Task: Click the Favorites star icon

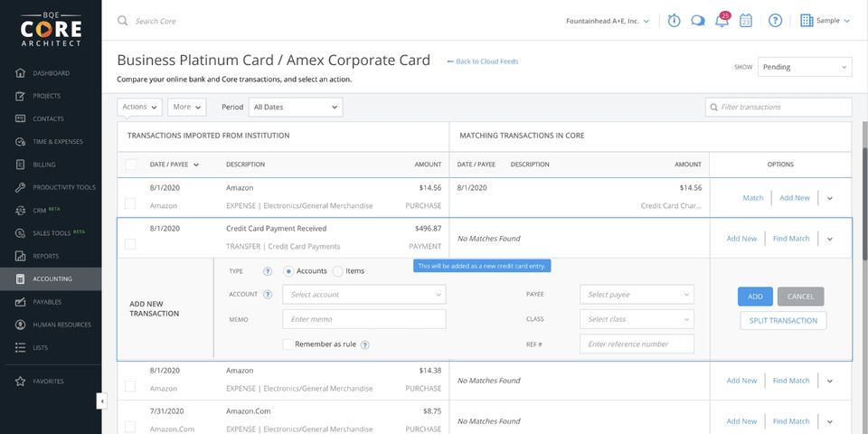Action: tap(20, 382)
